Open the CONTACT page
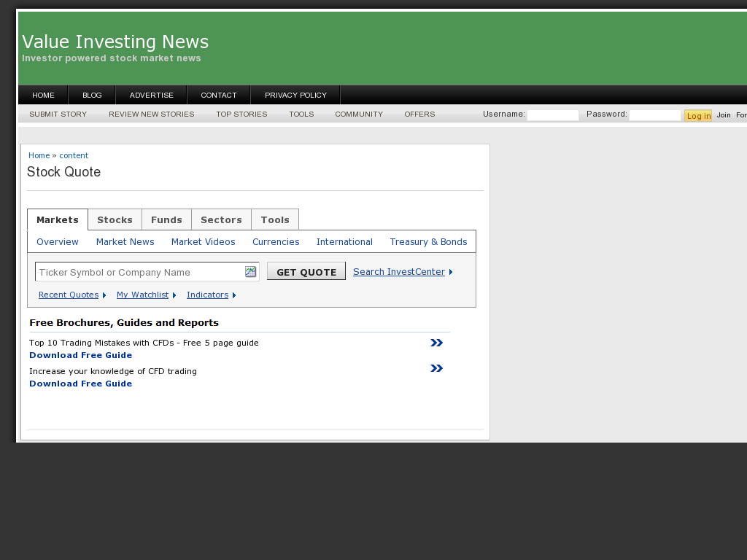Viewport: 747px width, 560px height. (219, 95)
